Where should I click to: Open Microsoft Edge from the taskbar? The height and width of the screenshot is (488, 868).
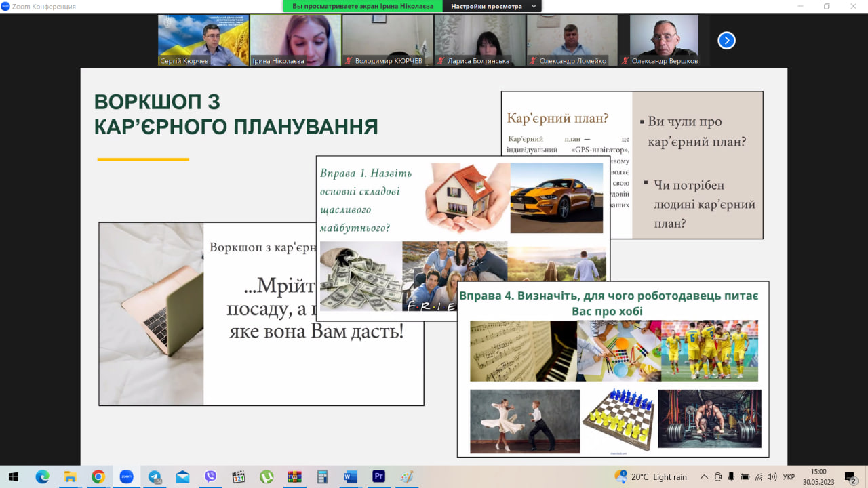[42, 476]
